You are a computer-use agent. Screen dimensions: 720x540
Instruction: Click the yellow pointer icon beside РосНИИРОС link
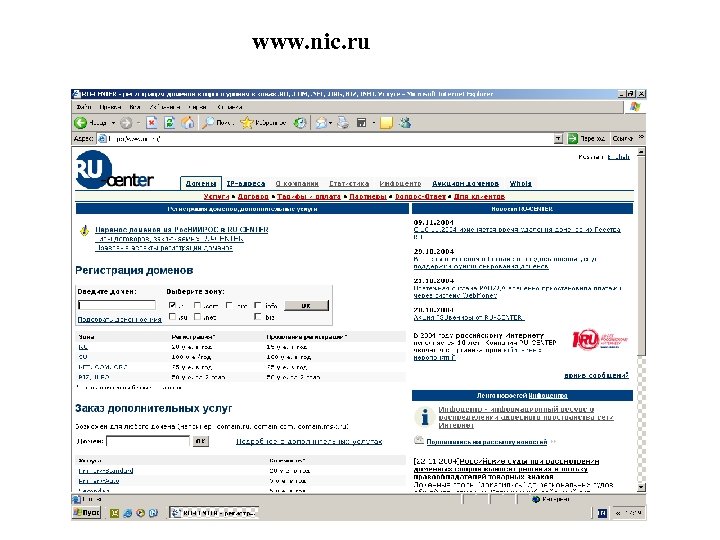tap(84, 230)
